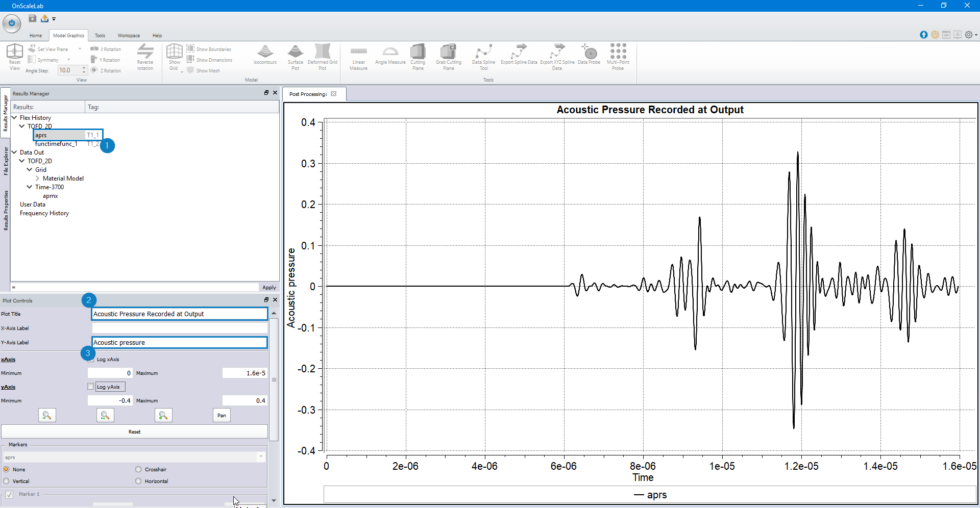Open the Help ribbon tab

coord(157,36)
